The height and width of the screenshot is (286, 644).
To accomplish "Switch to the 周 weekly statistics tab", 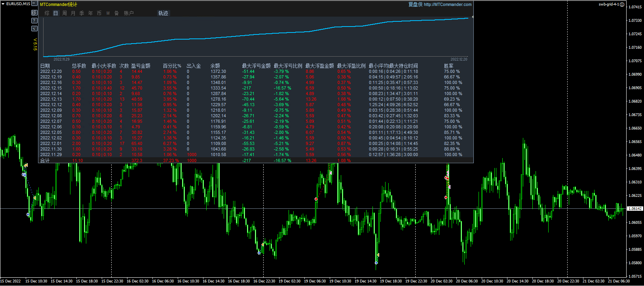I will point(65,13).
